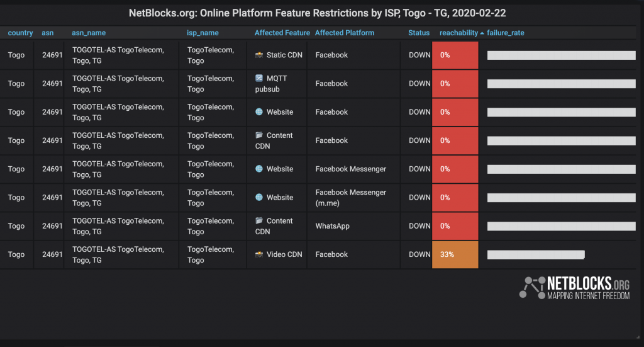Click the isp_name column header
644x347 pixels.
click(203, 33)
